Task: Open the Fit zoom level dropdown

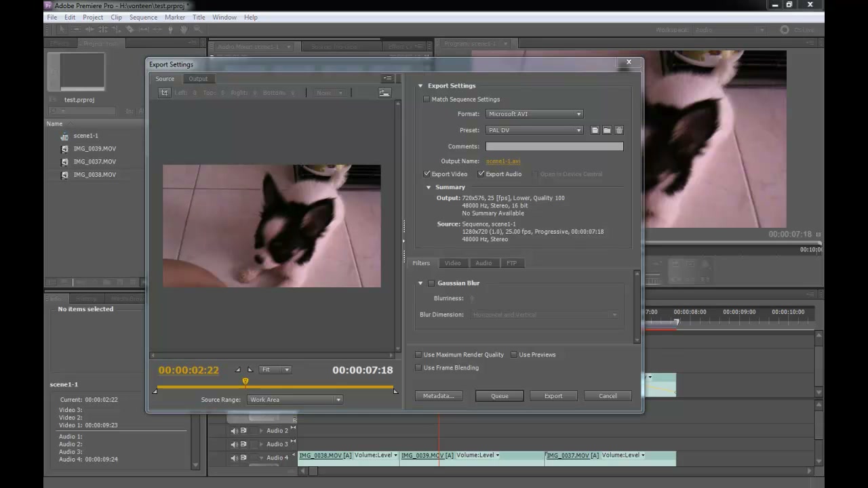Action: [x=276, y=369]
